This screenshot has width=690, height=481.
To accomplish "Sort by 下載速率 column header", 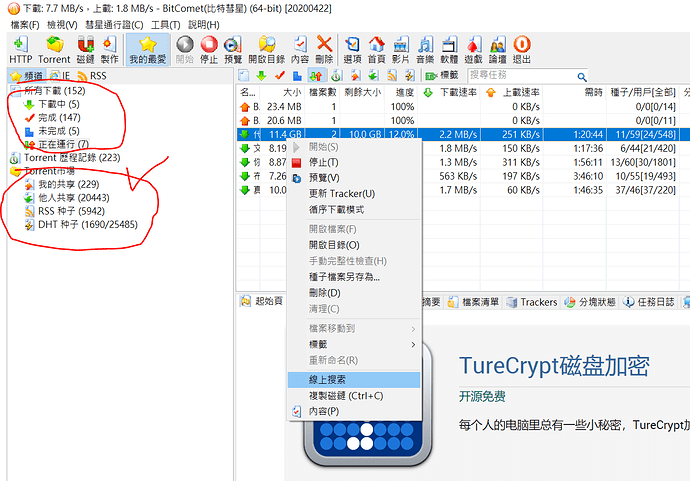I will 449,92.
